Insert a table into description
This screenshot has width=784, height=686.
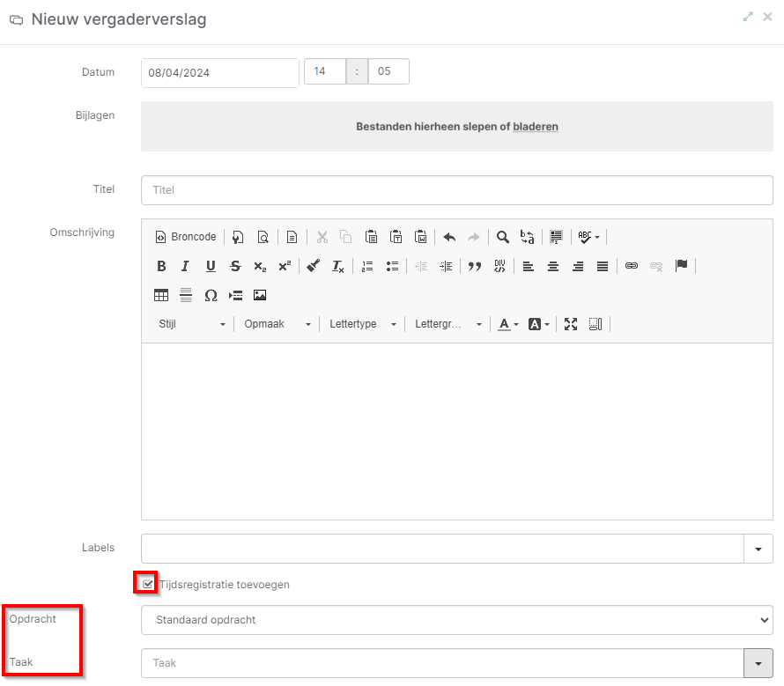161,296
